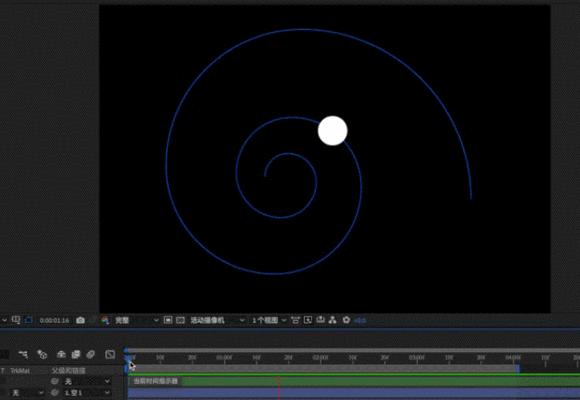This screenshot has width=580, height=400.
Task: Toggle the region of interest button
Action: pos(168,320)
